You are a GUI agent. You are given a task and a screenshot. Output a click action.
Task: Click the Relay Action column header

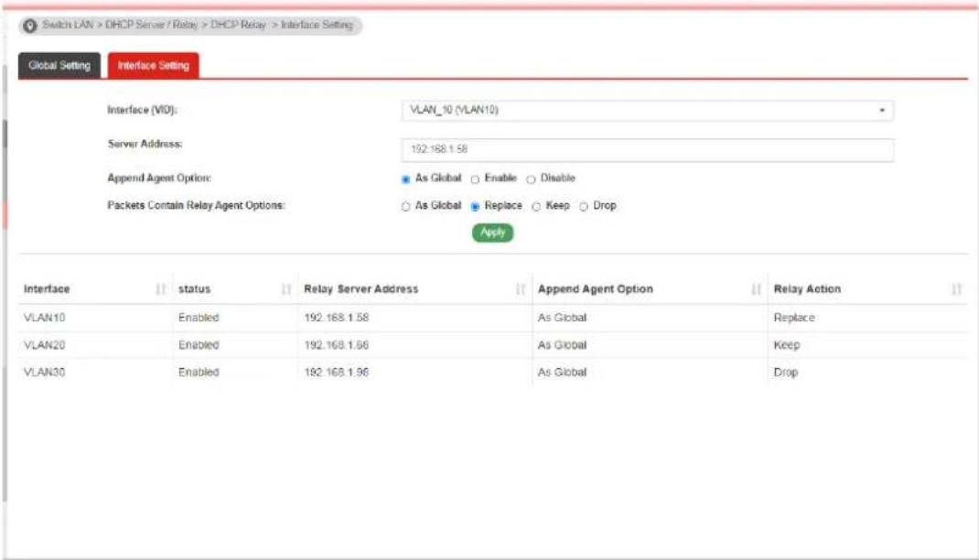tap(807, 289)
